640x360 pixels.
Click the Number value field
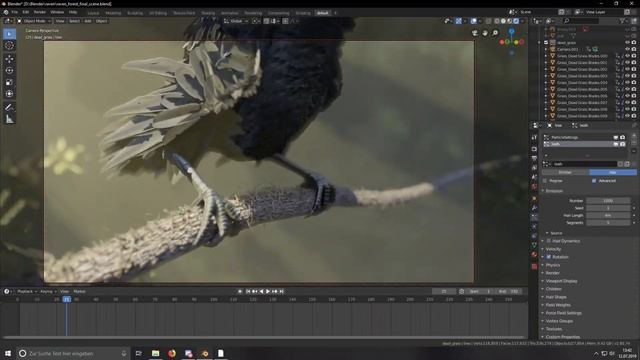609,201
